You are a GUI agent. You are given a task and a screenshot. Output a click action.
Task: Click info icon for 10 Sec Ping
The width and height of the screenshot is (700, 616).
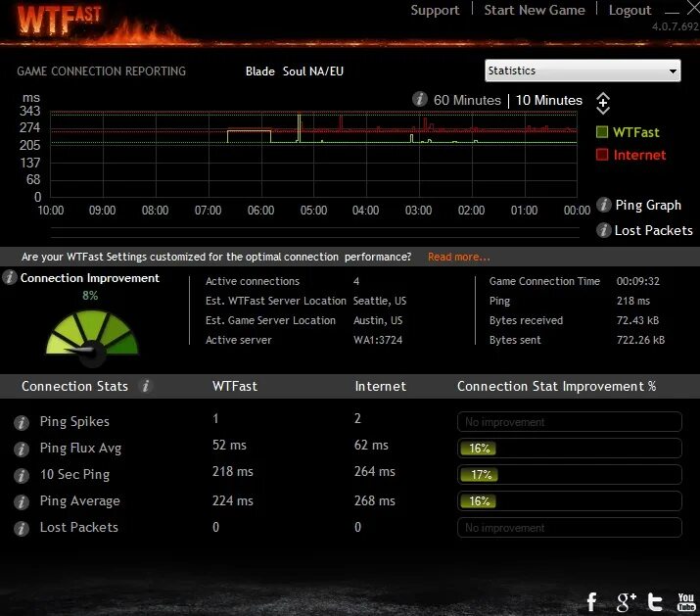click(x=21, y=475)
